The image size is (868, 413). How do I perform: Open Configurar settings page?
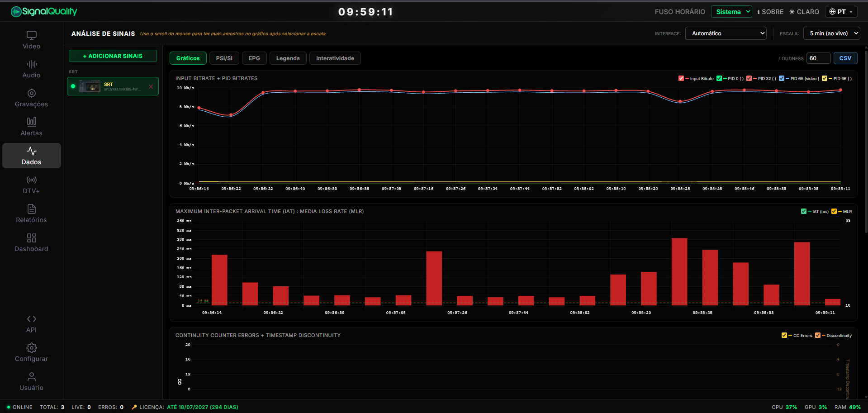pos(31,352)
